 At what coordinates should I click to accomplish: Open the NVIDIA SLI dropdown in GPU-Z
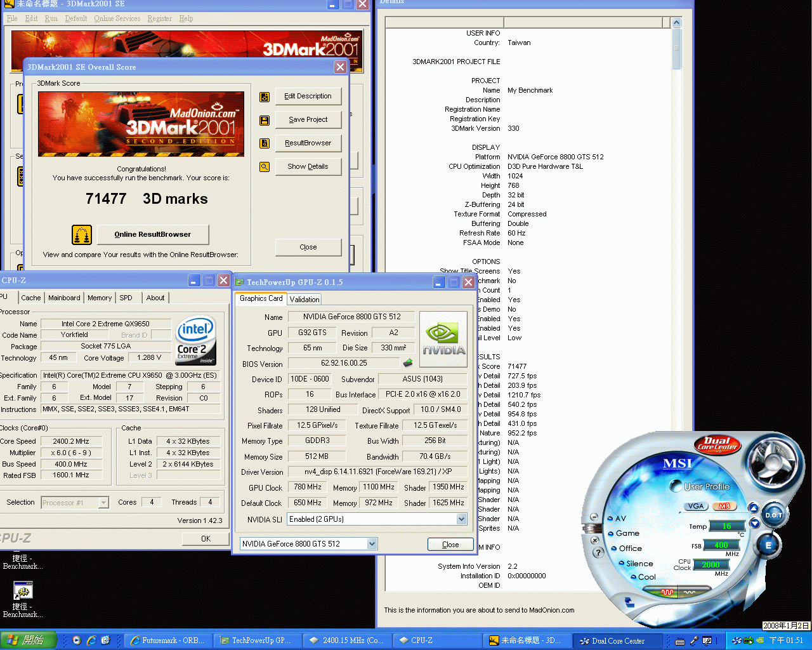(461, 519)
